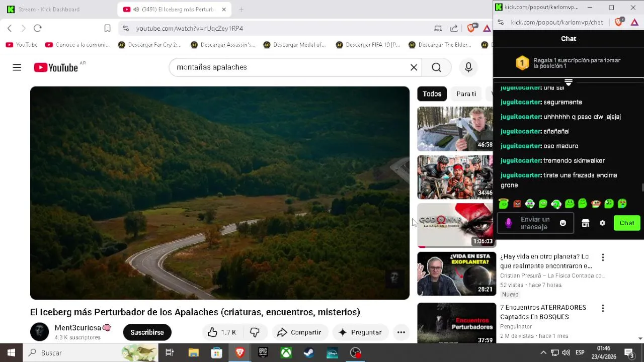Show hidden system tray icons
644x362 pixels.
(x=543, y=353)
